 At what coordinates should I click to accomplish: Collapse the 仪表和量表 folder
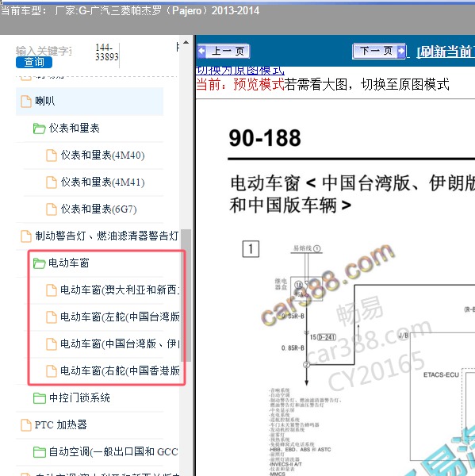coord(74,128)
